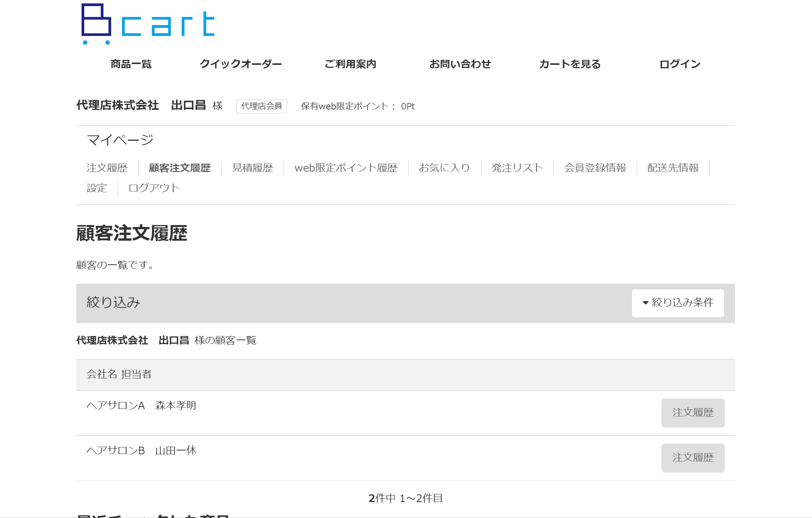Open 会員登録情報 tab
Viewport: 812px width, 518px height.
[595, 168]
